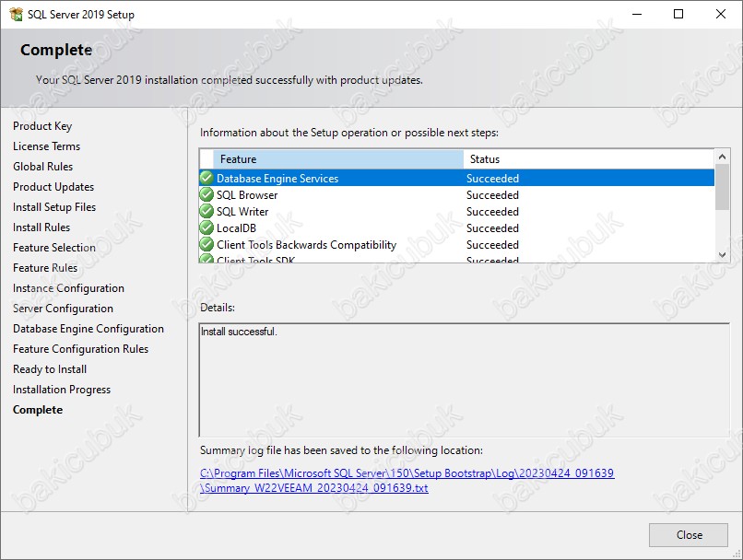
Task: Minimize the SQL Server 2019 Setup window
Action: click(x=637, y=14)
